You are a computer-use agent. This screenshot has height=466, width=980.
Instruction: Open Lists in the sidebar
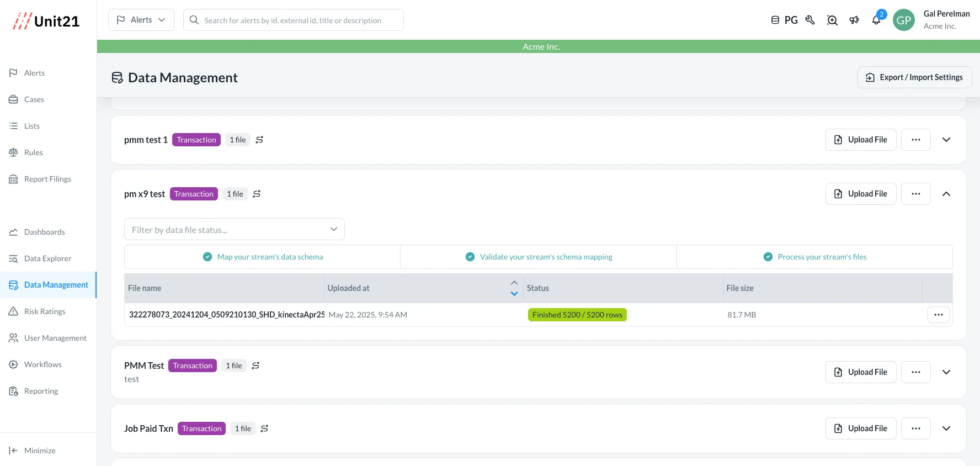(x=48, y=126)
